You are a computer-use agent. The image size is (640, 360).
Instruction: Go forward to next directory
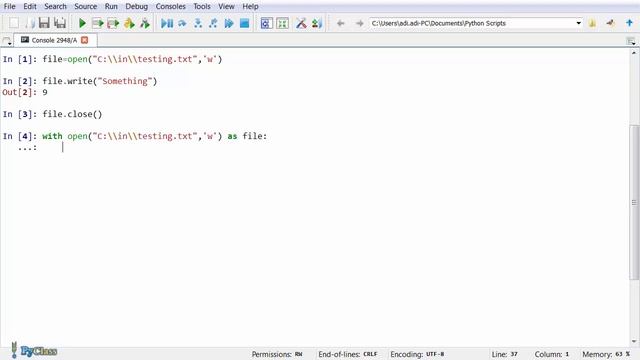pos(359,23)
